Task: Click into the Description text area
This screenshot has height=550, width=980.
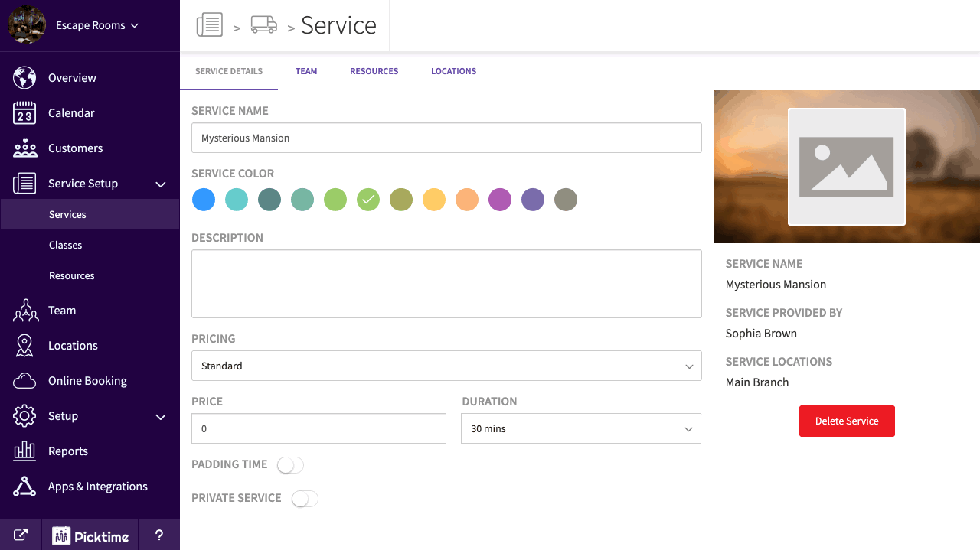Action: [446, 283]
